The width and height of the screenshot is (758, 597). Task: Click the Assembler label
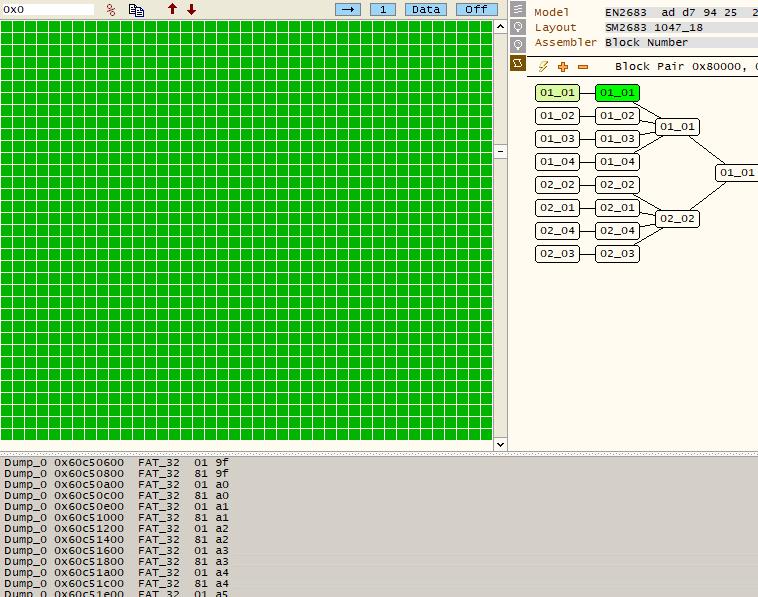(566, 43)
